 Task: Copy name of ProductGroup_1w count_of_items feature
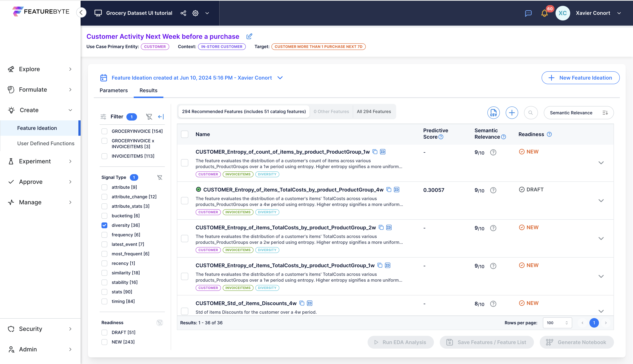(x=375, y=152)
